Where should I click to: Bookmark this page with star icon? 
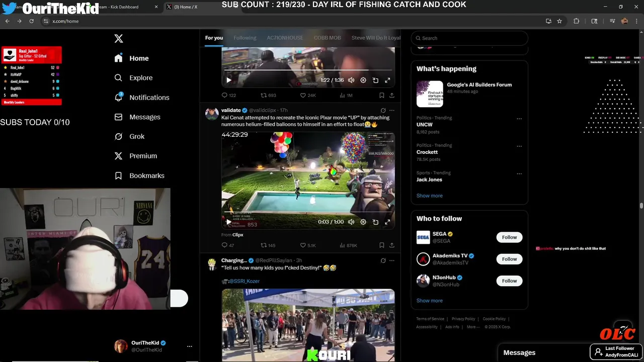(x=559, y=21)
